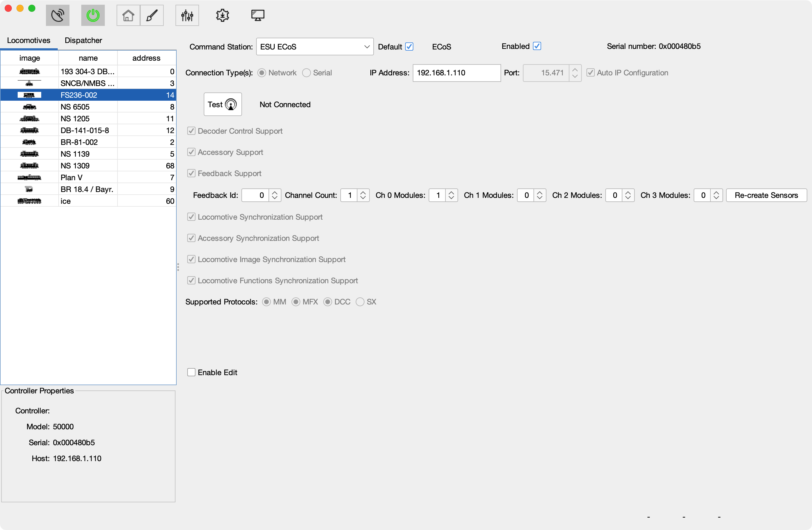Select the DCC protocol radio button
Screen dimensions: 812x530
click(327, 302)
